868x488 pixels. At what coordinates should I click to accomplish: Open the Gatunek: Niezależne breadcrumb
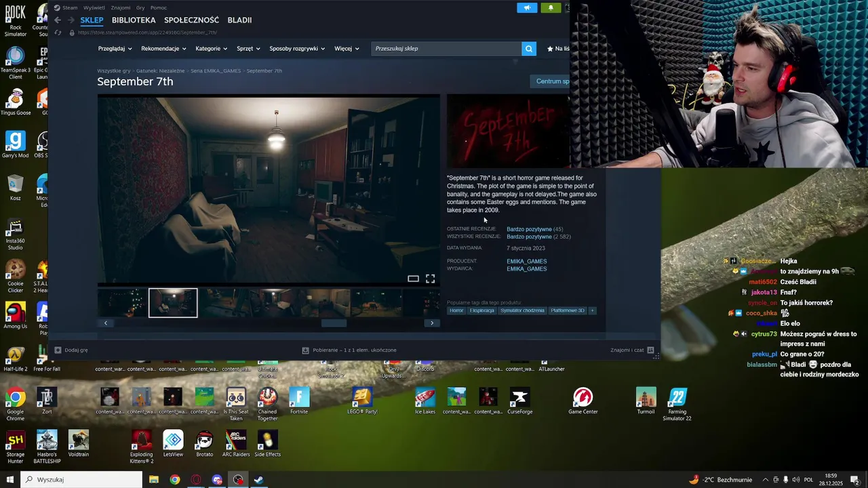(160, 70)
